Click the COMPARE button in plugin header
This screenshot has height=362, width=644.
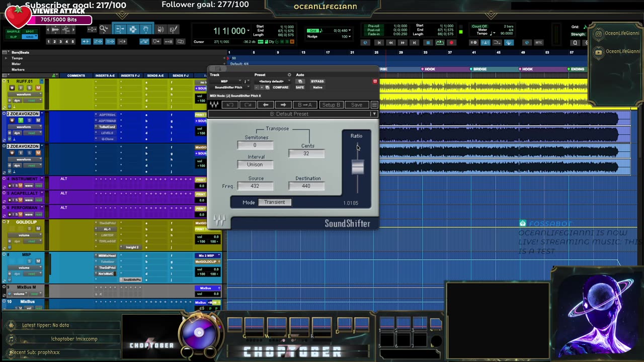[280, 87]
